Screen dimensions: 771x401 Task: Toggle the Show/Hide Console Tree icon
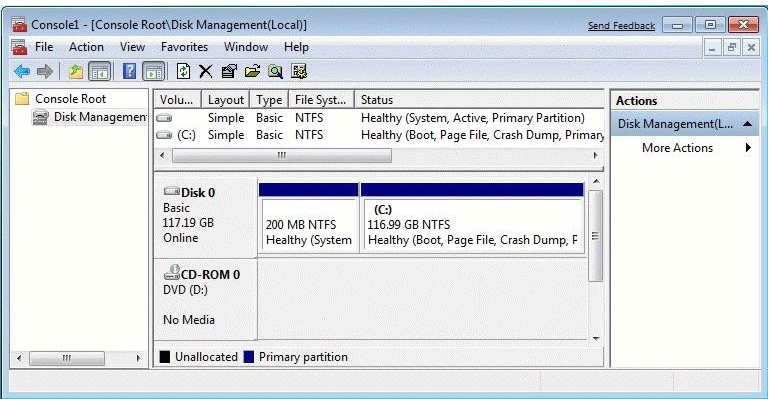pyautogui.click(x=99, y=72)
